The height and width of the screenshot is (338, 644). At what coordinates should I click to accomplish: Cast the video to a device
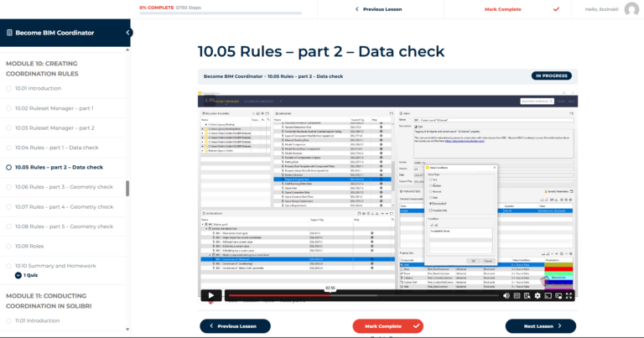tap(549, 296)
